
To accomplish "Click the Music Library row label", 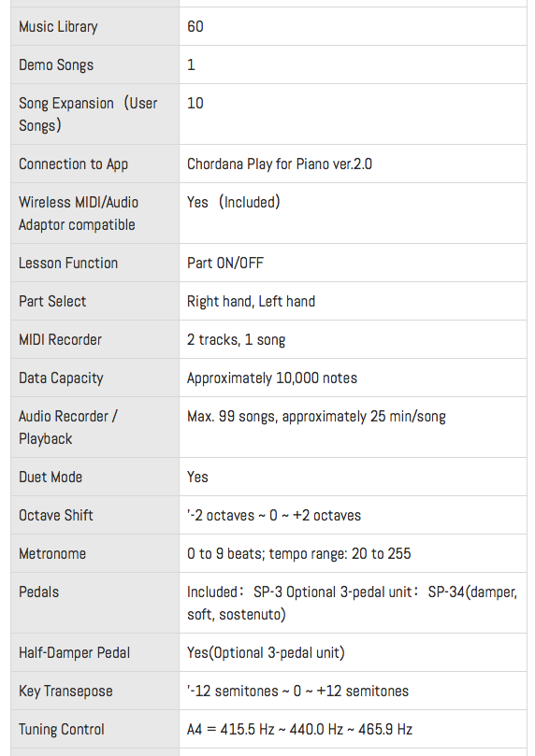I will pyautogui.click(x=58, y=26).
